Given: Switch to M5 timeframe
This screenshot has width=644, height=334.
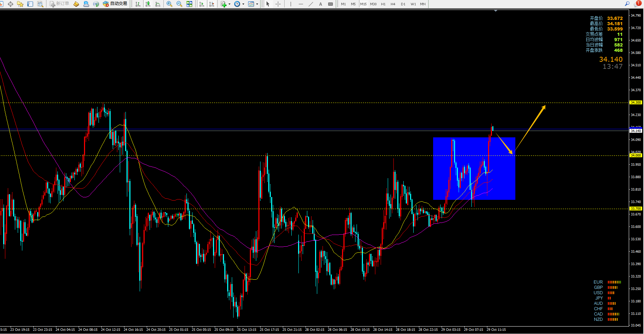Looking at the screenshot, I should point(353,4).
